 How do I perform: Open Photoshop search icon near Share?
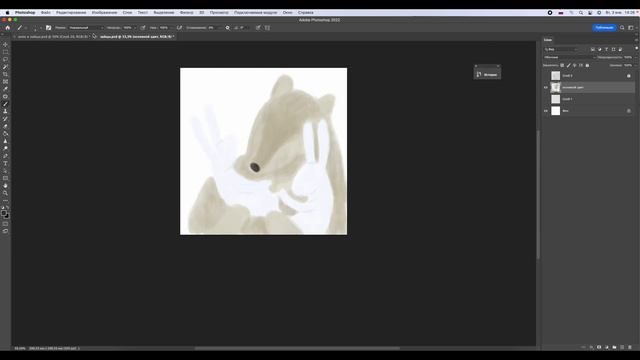tap(622, 28)
